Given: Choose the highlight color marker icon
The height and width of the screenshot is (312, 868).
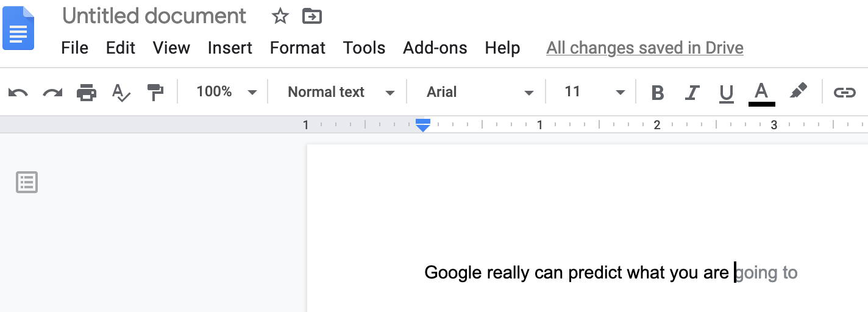Looking at the screenshot, I should [x=798, y=92].
